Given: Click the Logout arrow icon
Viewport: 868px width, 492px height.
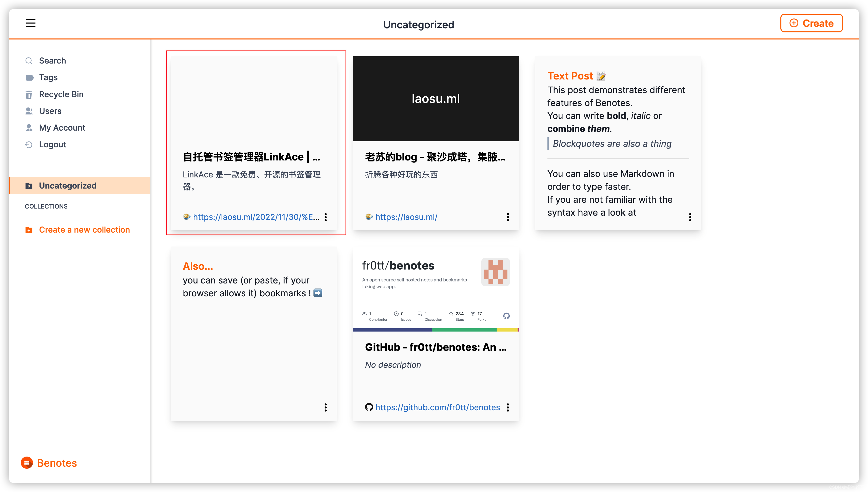Looking at the screenshot, I should (29, 145).
